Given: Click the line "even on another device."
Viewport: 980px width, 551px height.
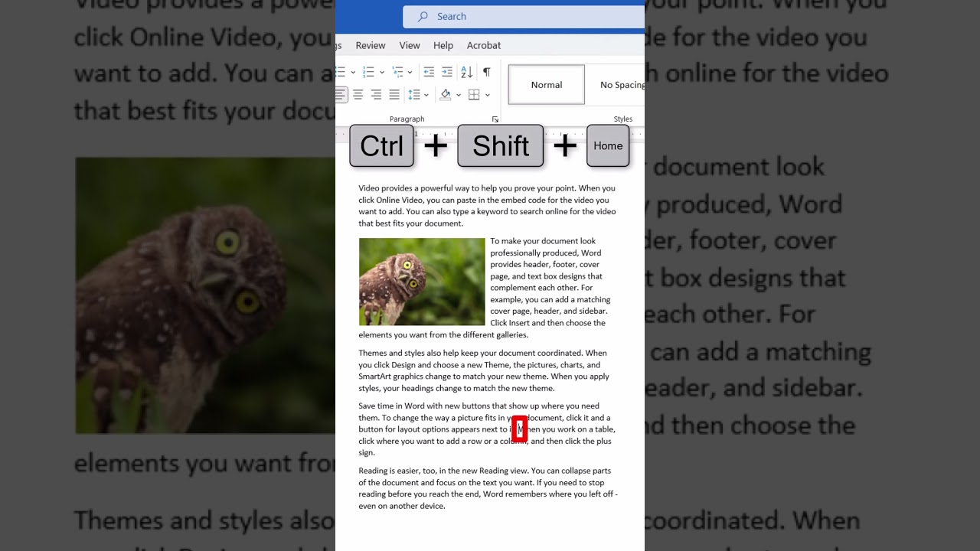Looking at the screenshot, I should point(401,506).
